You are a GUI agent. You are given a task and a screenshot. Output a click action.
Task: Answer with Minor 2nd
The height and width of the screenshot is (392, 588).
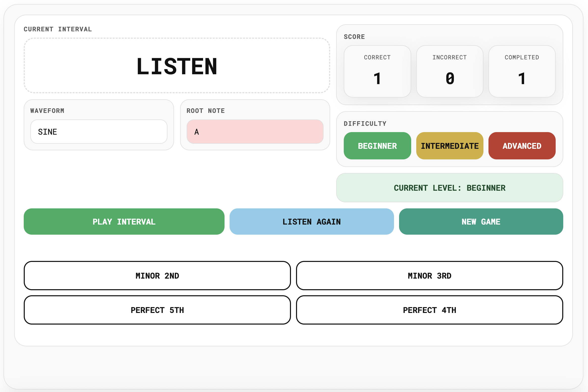point(157,276)
